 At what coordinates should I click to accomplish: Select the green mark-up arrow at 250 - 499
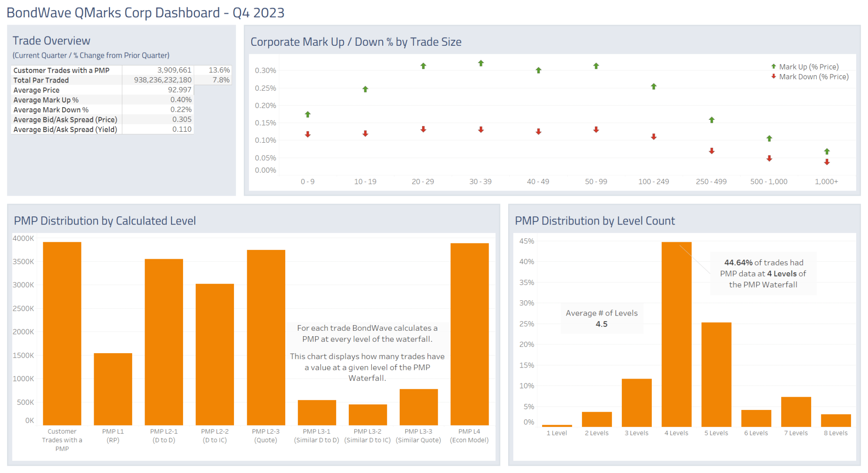(711, 120)
